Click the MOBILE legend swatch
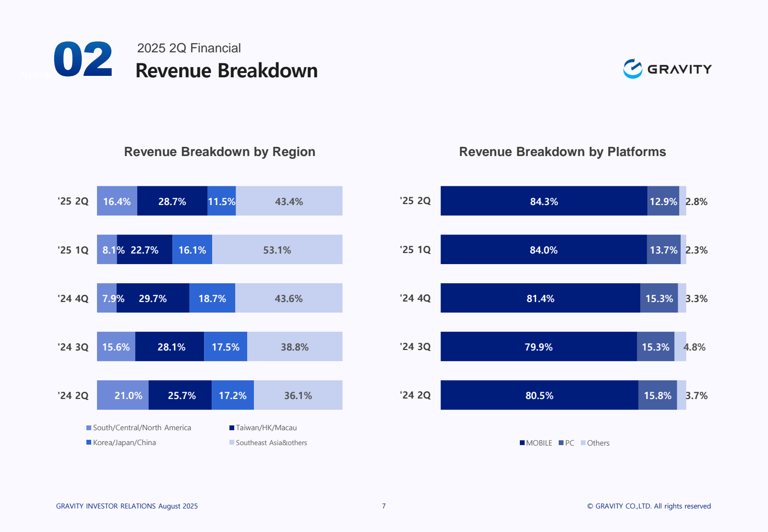768x532 pixels. click(522, 443)
